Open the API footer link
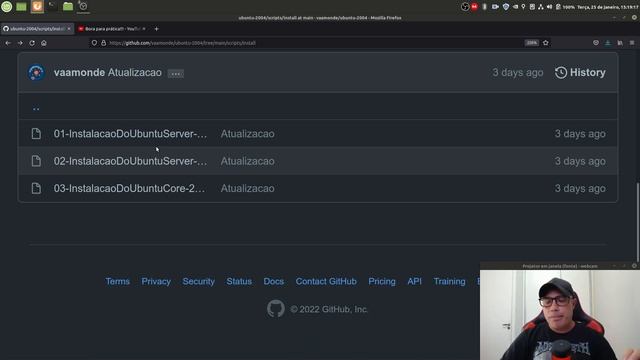 [x=414, y=282]
